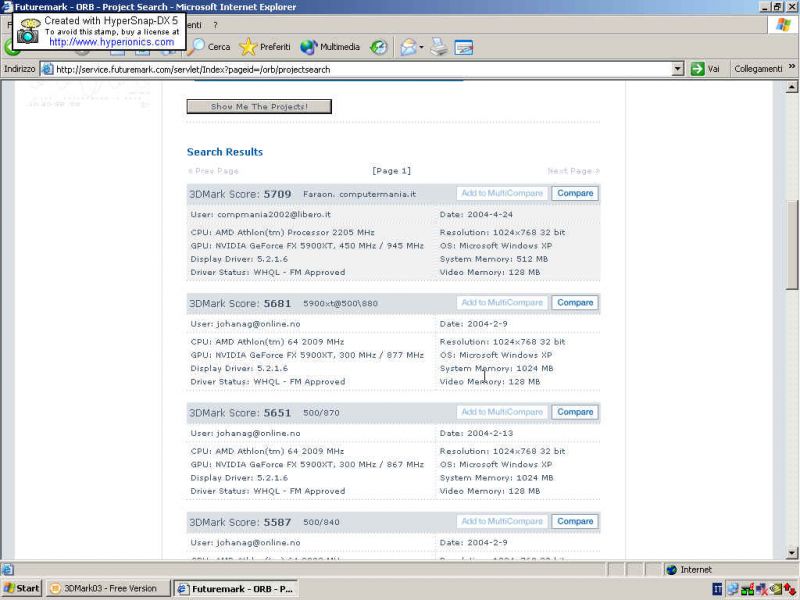Click the page scrollbar down arrow
Screen dimensions: 800x600
791,553
